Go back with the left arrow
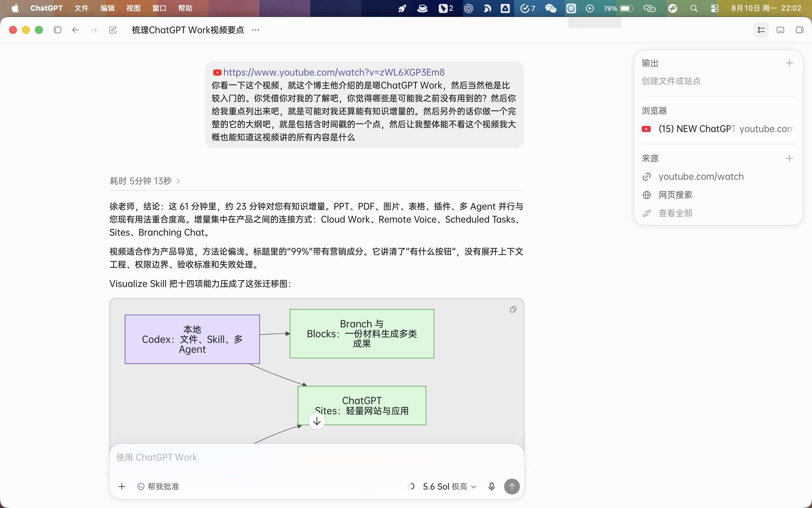 76,30
